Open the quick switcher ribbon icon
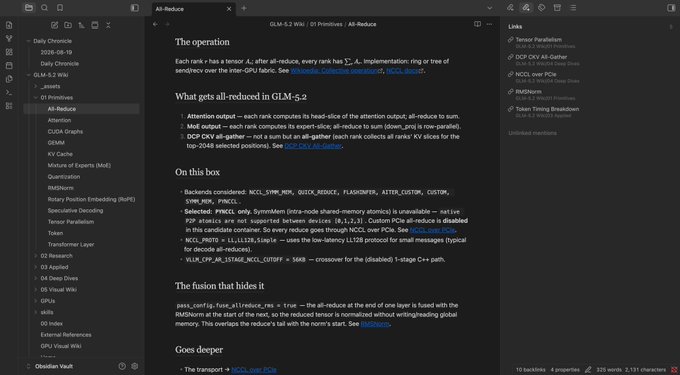 tap(9, 25)
